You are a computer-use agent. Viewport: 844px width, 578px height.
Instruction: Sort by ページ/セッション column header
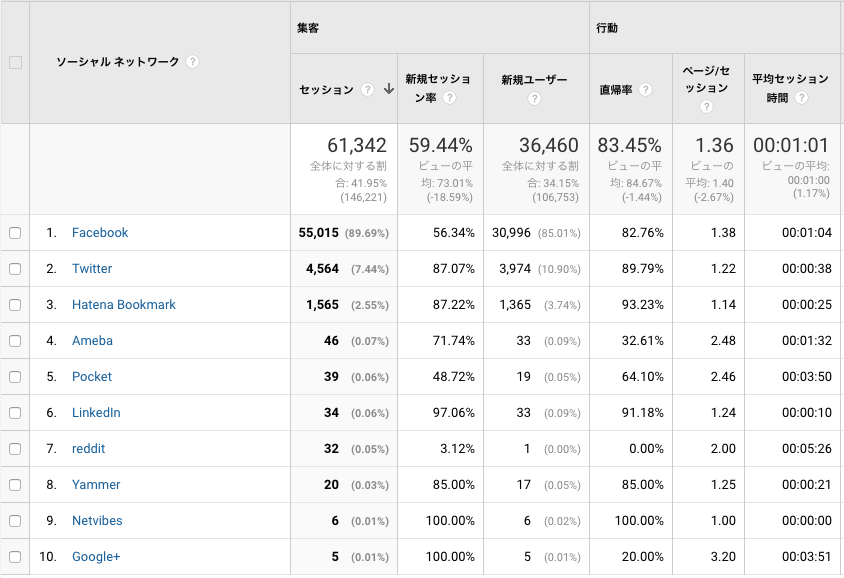(706, 79)
